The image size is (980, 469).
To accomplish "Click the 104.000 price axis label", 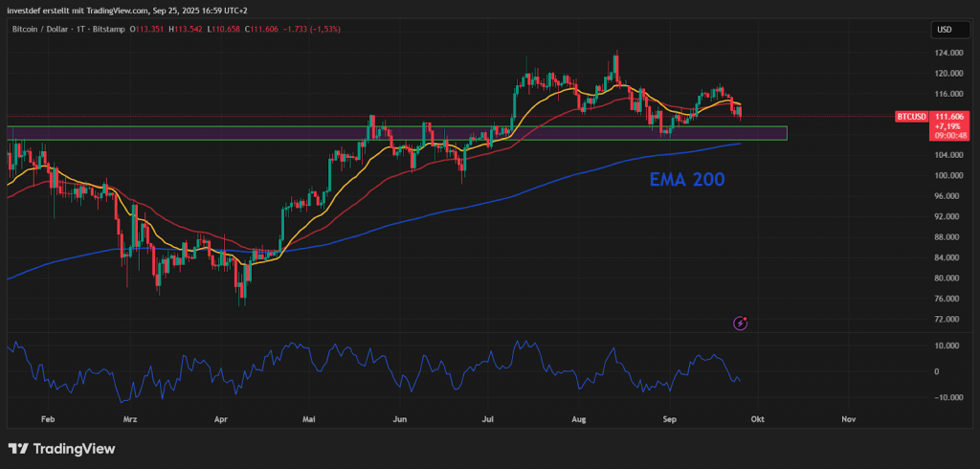I will tap(947, 155).
